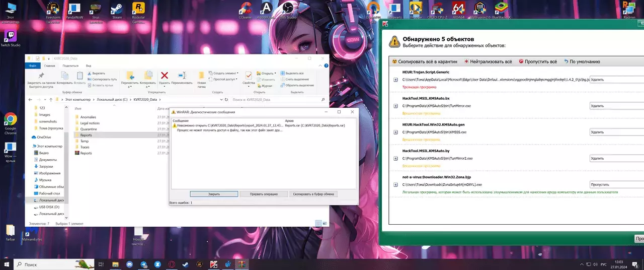This screenshot has height=270, width=644.
Task: Open the Файл tab in Explorer
Action: tap(32, 65)
